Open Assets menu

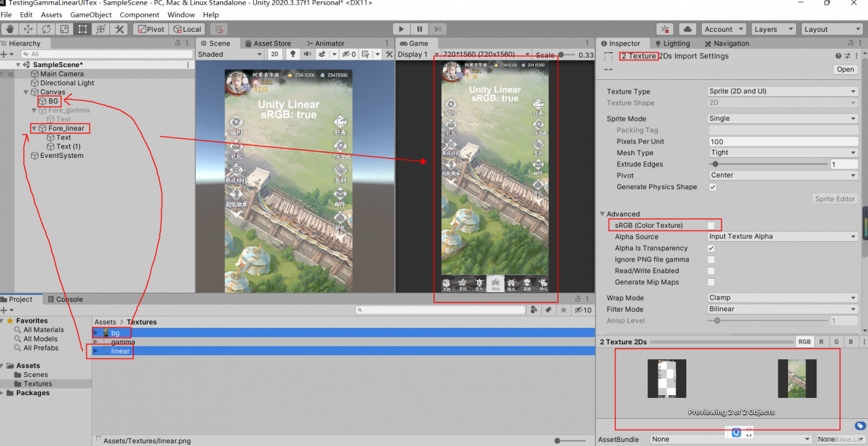52,15
